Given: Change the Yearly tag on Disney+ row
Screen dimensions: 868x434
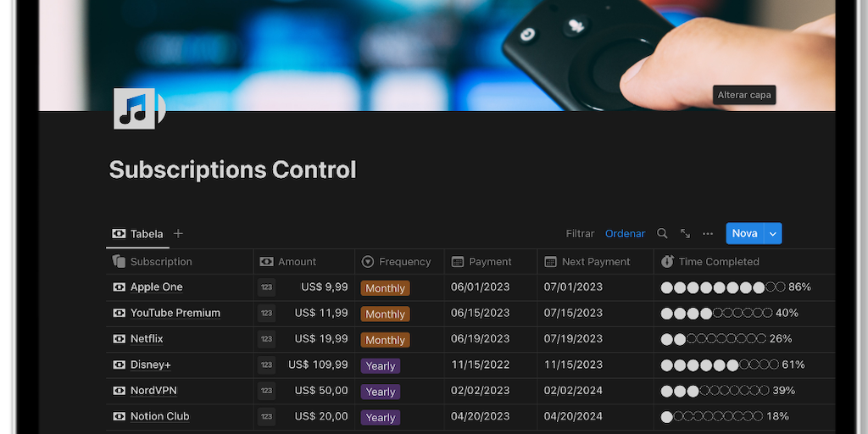Looking at the screenshot, I should 381,366.
